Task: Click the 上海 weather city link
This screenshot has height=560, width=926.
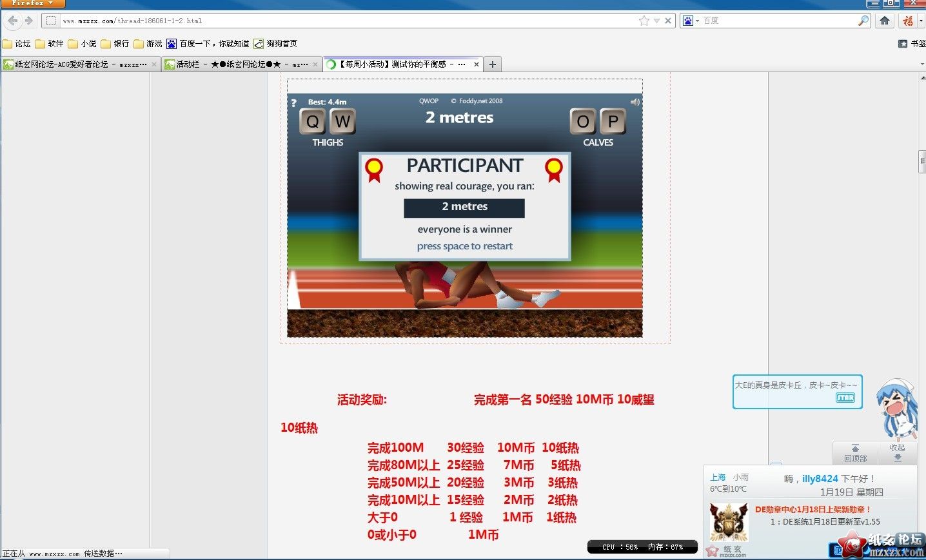Action: point(718,478)
